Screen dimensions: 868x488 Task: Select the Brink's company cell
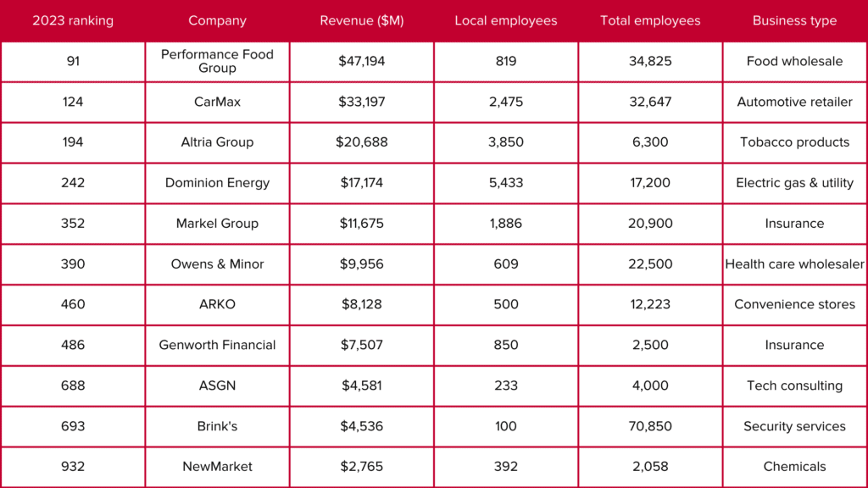[x=217, y=426]
